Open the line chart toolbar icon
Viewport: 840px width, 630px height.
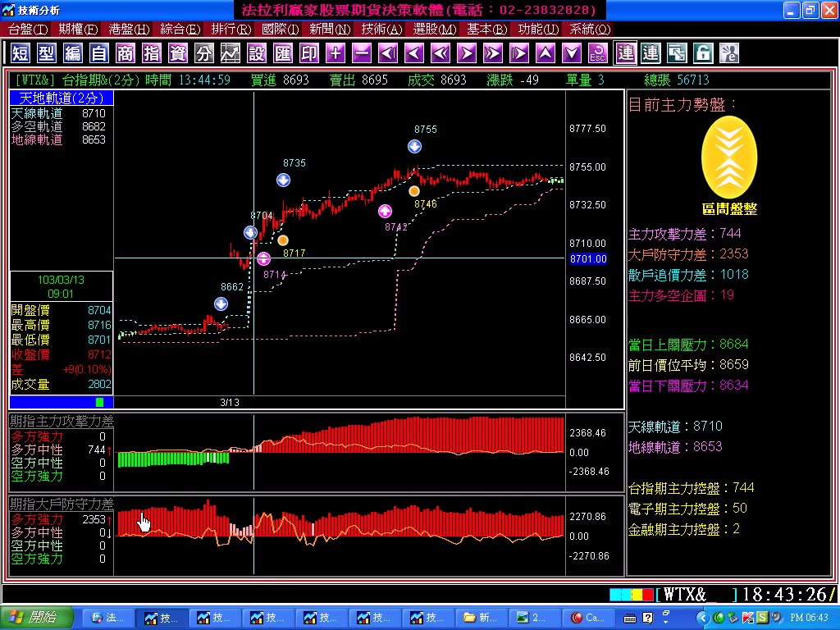231,53
